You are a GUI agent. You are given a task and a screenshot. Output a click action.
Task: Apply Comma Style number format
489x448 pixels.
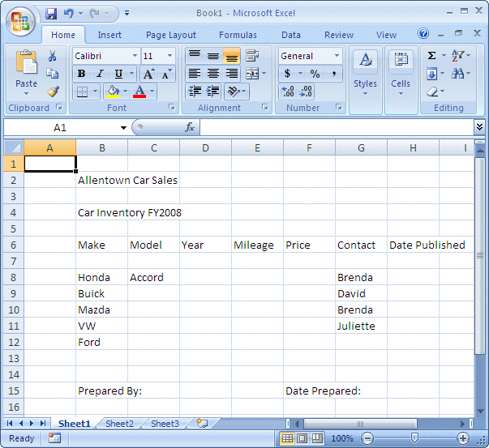tap(333, 74)
